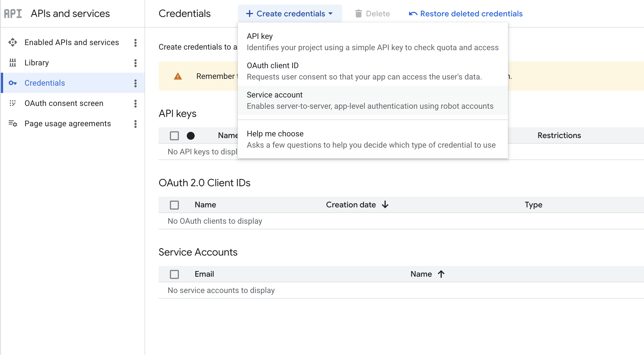Screen dimensions: 644x355
Task: Click the OAuth consent screen icon
Action: coord(13,103)
